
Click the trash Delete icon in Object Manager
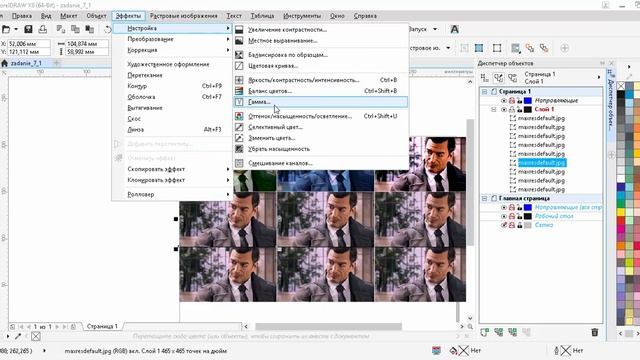click(x=595, y=332)
